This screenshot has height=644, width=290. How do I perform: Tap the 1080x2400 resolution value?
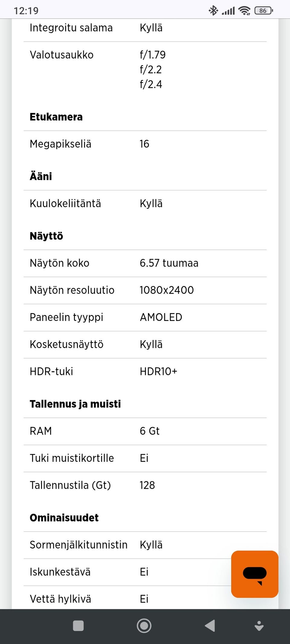coord(166,290)
